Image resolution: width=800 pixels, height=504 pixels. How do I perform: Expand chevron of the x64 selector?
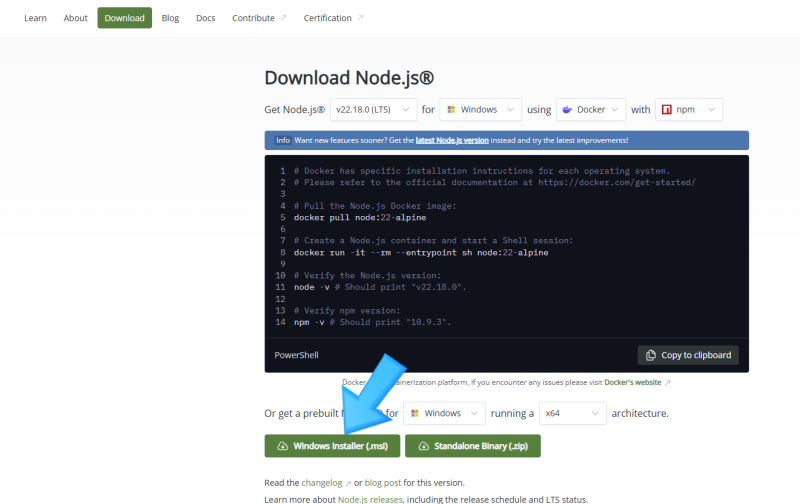(x=595, y=413)
